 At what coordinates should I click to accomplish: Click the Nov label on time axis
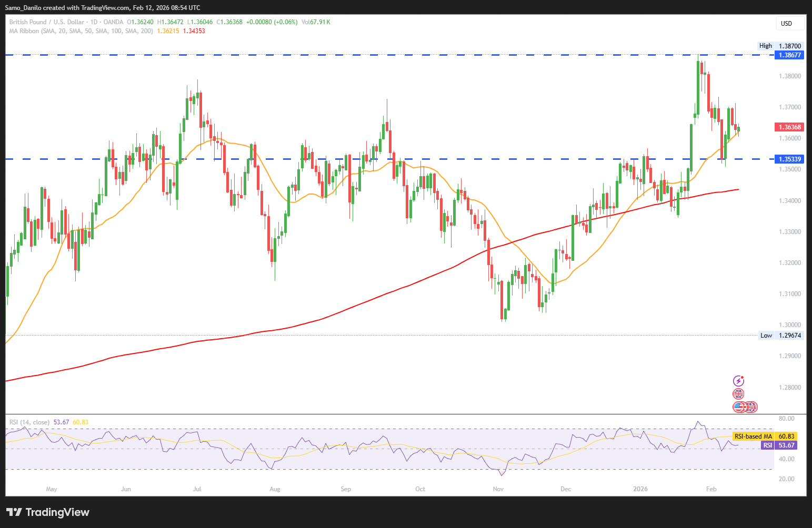coord(498,489)
